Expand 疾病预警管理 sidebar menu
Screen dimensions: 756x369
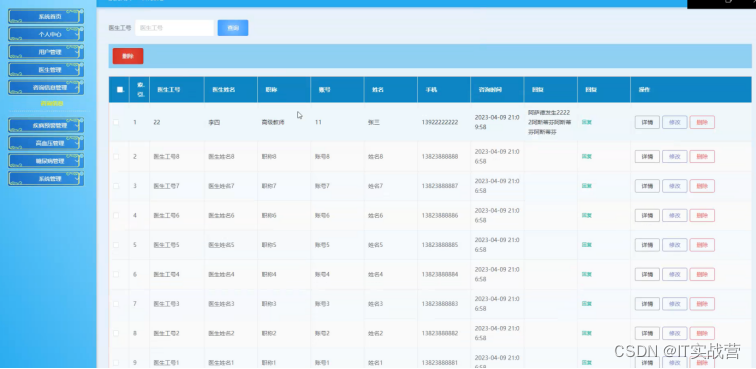click(46, 125)
